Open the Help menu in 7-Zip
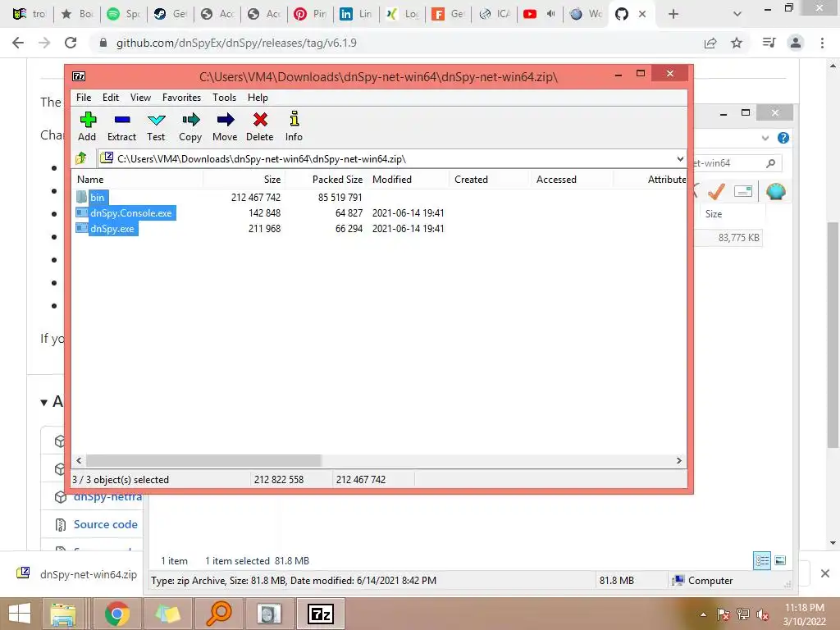Image resolution: width=840 pixels, height=630 pixels. [258, 98]
